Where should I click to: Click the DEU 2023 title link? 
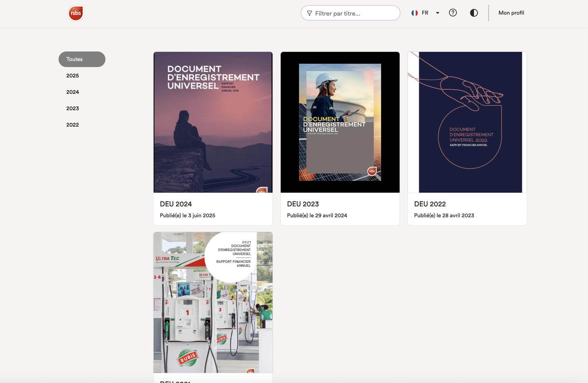click(303, 204)
